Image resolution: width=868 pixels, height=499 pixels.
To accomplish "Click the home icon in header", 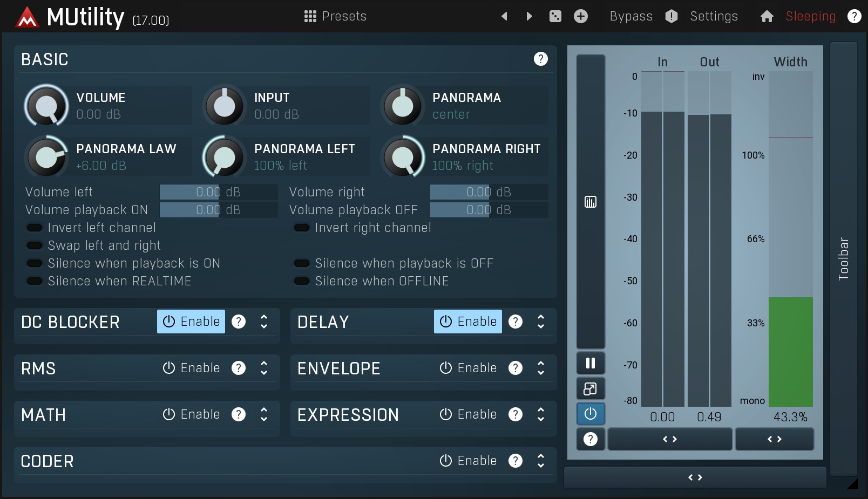I will point(767,17).
